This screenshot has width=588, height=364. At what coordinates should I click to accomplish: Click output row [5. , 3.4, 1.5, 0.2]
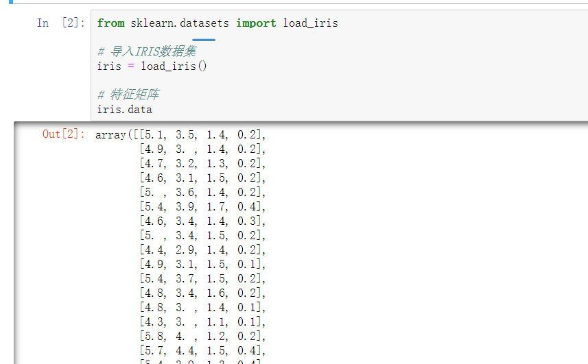(202, 236)
